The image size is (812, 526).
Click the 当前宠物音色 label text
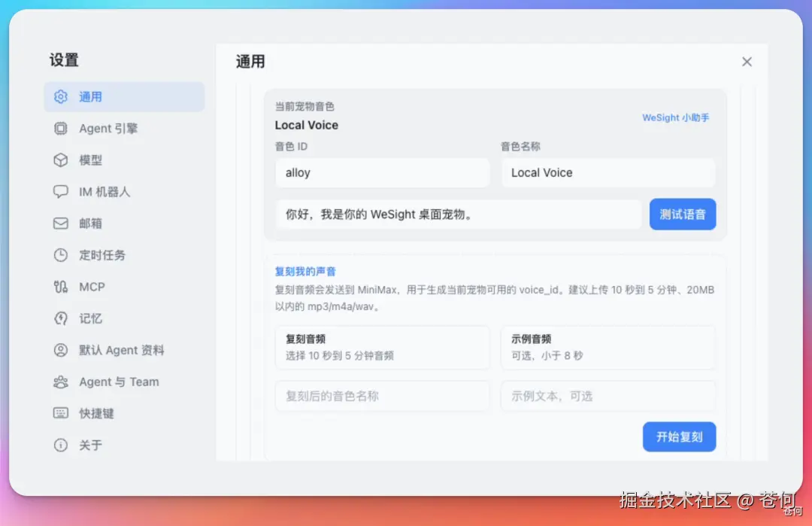(x=304, y=106)
